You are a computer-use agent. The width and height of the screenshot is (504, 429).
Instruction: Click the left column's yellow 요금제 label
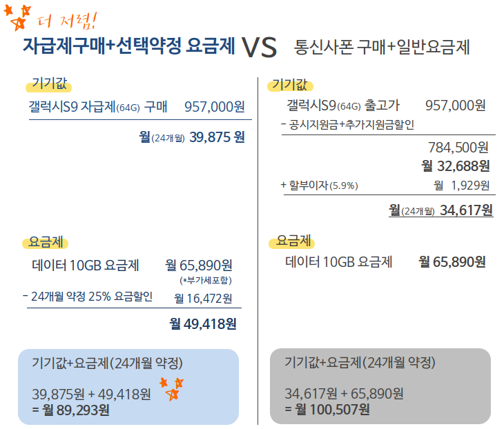[46, 242]
